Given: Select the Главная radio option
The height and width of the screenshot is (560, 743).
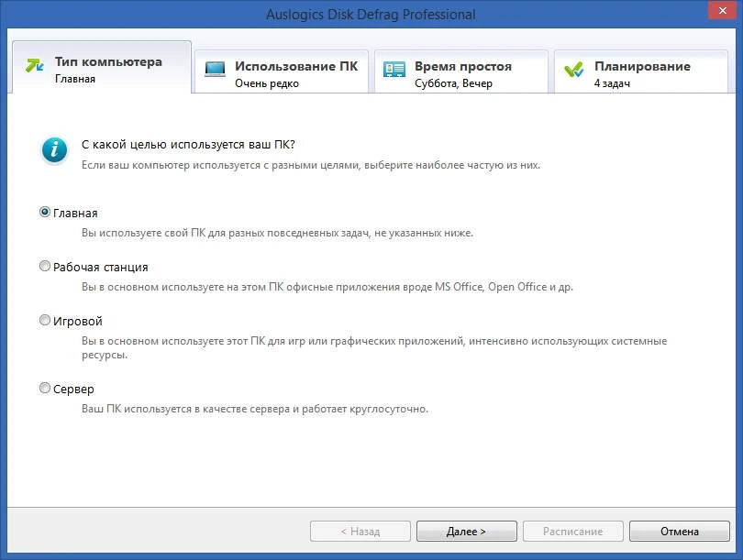Looking at the screenshot, I should coord(45,212).
